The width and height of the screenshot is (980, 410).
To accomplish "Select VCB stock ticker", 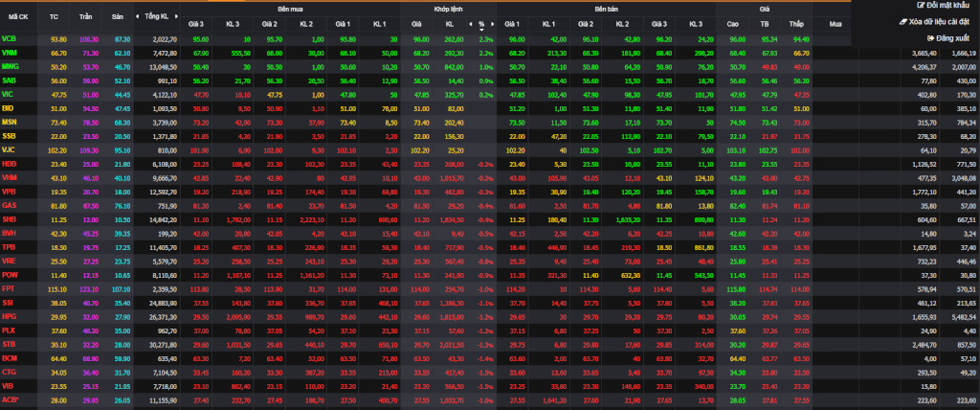I will point(9,39).
